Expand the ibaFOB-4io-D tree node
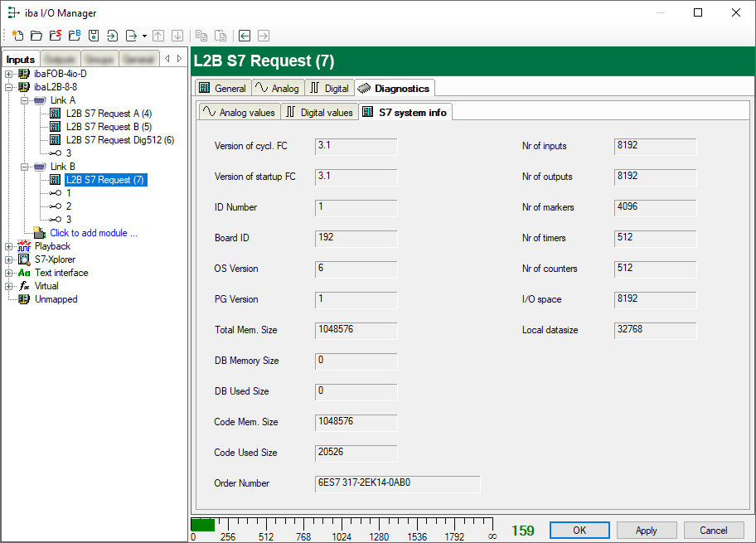The image size is (756, 543). tap(9, 74)
